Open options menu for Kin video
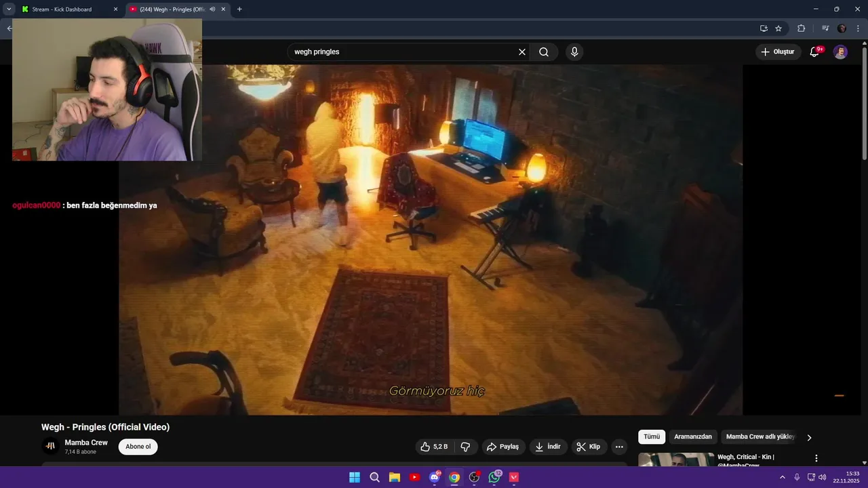This screenshot has width=868, height=488. tap(816, 458)
